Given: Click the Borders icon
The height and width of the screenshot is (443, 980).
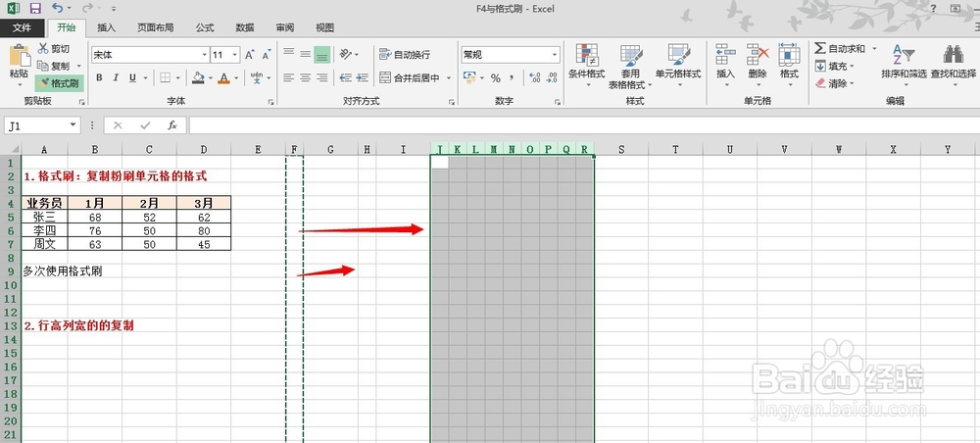Looking at the screenshot, I should coord(165,78).
